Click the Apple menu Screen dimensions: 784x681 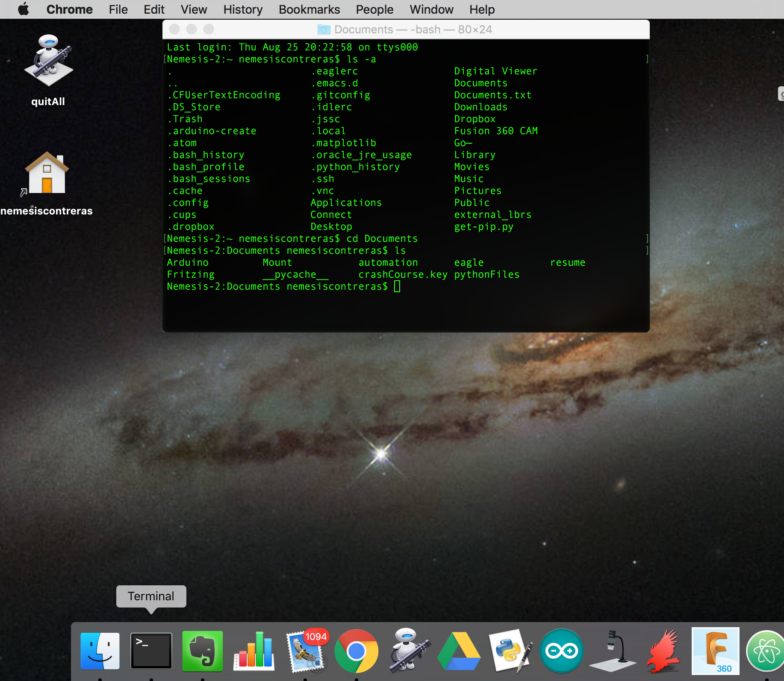[24, 9]
